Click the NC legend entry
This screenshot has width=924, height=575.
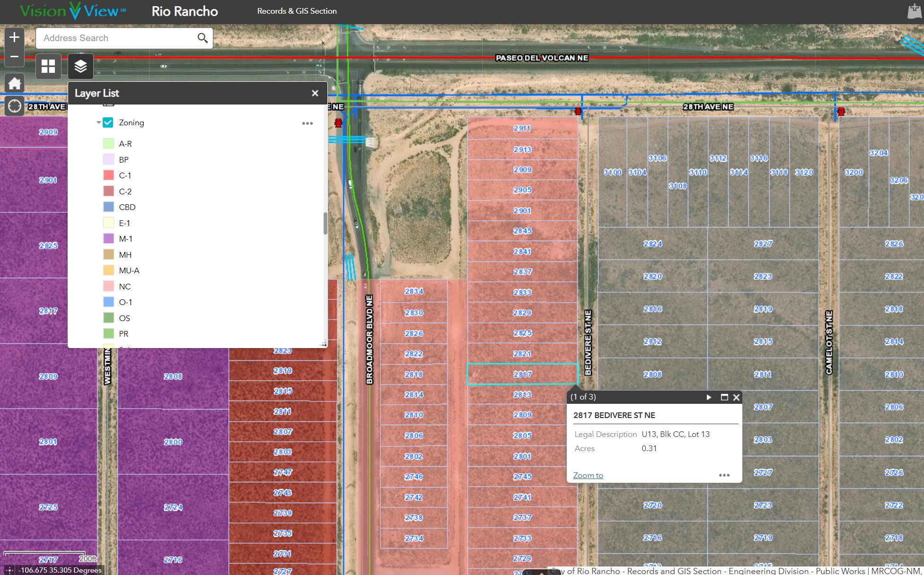coord(125,287)
